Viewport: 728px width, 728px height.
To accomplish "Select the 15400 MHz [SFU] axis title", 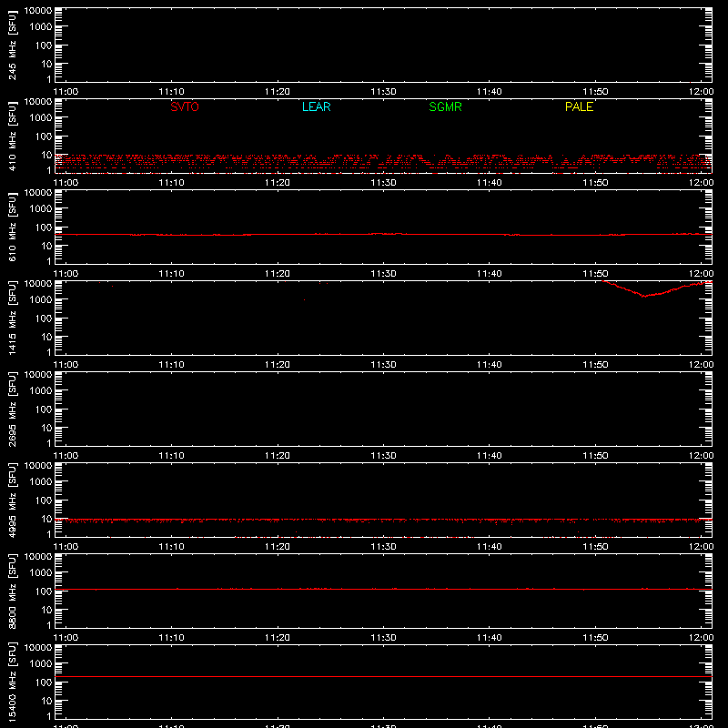I will click(12, 682).
